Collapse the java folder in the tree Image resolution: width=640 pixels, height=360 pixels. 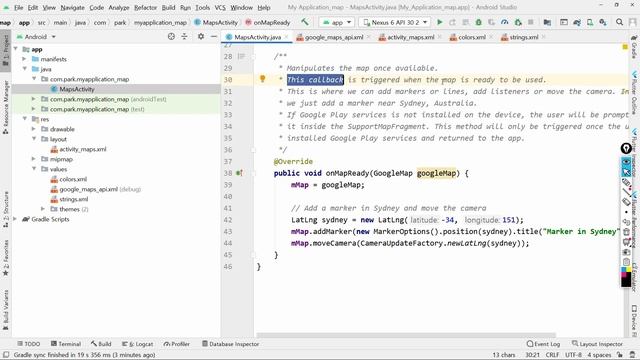tap(24, 69)
